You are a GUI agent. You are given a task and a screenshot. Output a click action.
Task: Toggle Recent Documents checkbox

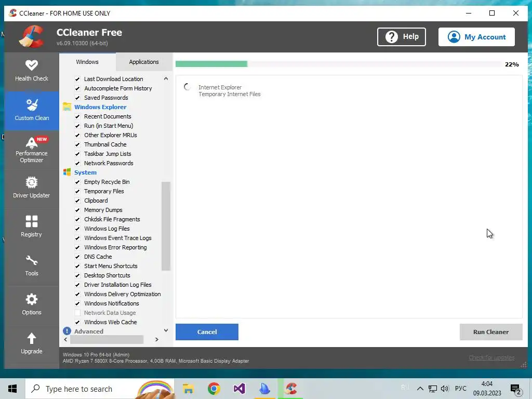tap(77, 116)
